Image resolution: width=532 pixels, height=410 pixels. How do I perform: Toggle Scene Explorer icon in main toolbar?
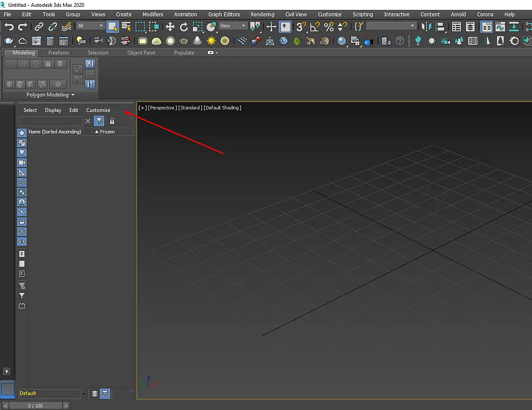[x=457, y=27]
